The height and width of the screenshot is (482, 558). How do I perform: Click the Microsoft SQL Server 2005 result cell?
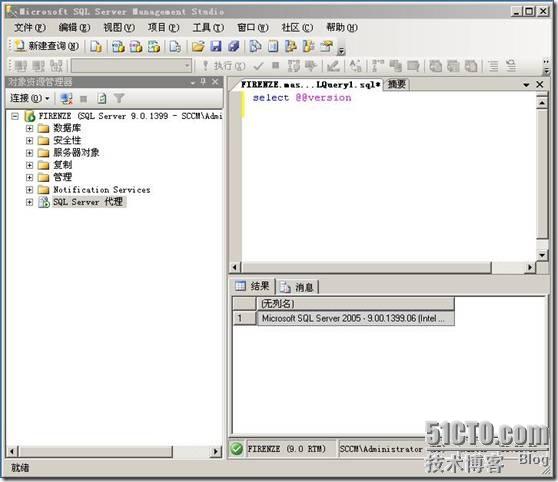tap(355, 318)
